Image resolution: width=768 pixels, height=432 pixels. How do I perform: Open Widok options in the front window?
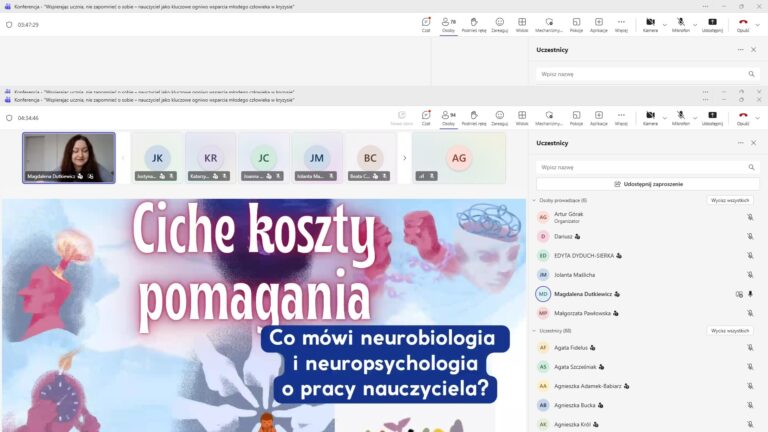click(522, 118)
